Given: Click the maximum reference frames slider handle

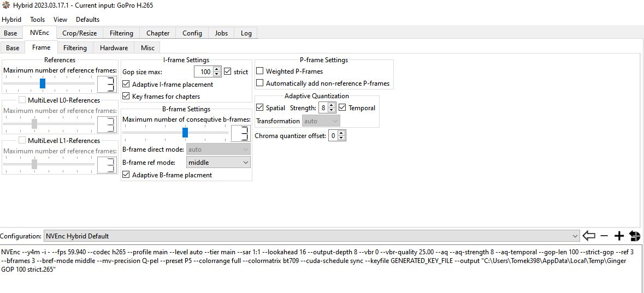Looking at the screenshot, I should pos(43,83).
